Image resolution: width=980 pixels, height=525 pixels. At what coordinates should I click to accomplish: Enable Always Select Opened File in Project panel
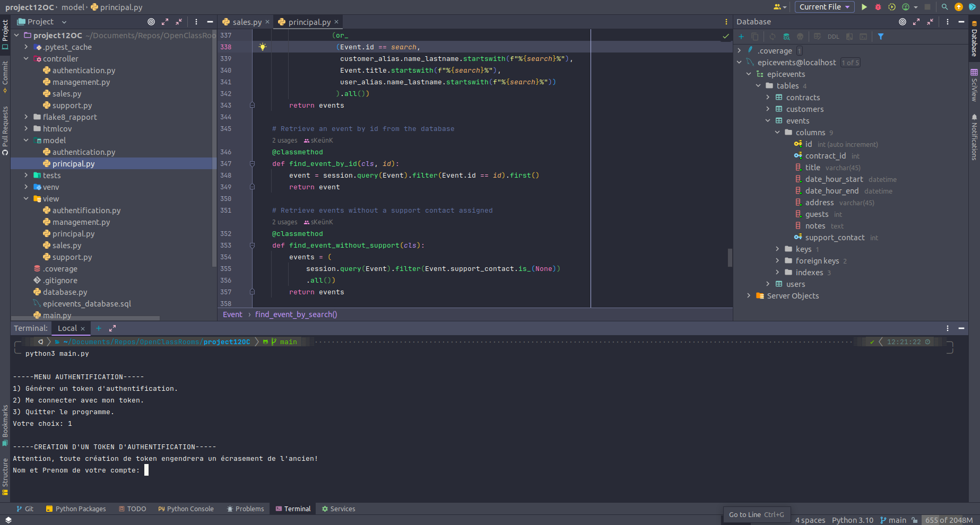pyautogui.click(x=150, y=22)
